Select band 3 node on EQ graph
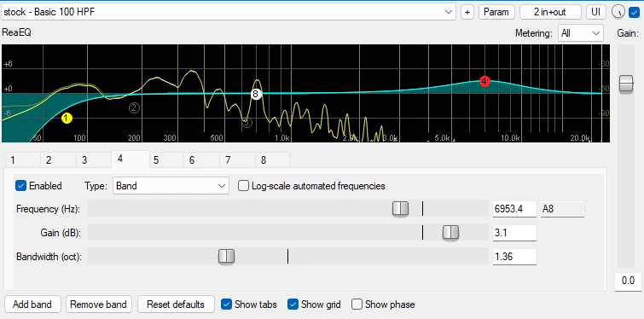 [x=247, y=122]
